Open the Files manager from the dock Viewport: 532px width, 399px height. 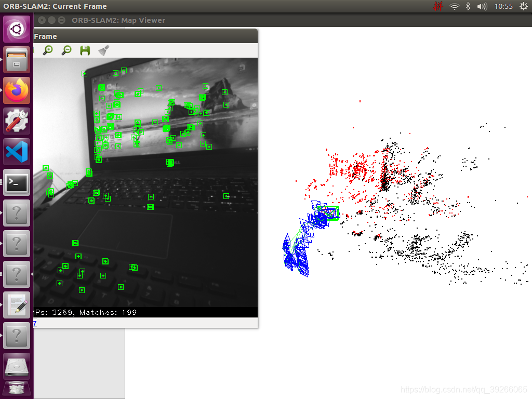point(17,60)
